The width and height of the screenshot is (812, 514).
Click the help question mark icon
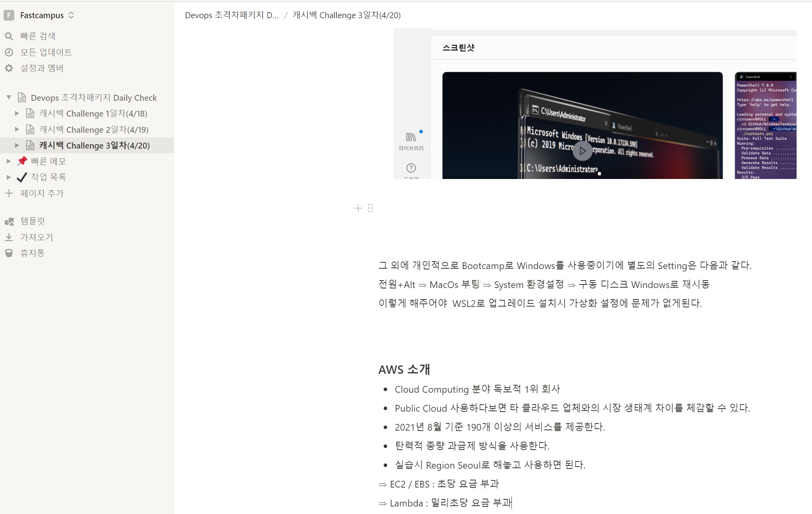pos(411,168)
